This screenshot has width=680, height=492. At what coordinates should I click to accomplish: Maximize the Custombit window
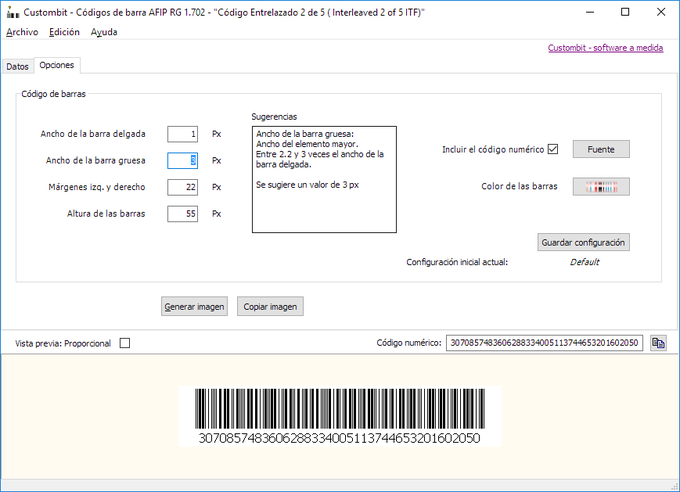point(625,12)
